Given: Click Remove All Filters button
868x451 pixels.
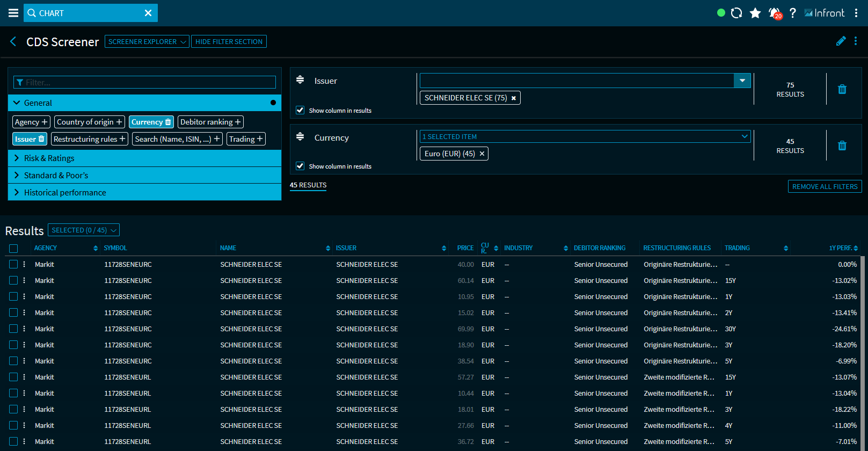Looking at the screenshot, I should click(x=825, y=186).
